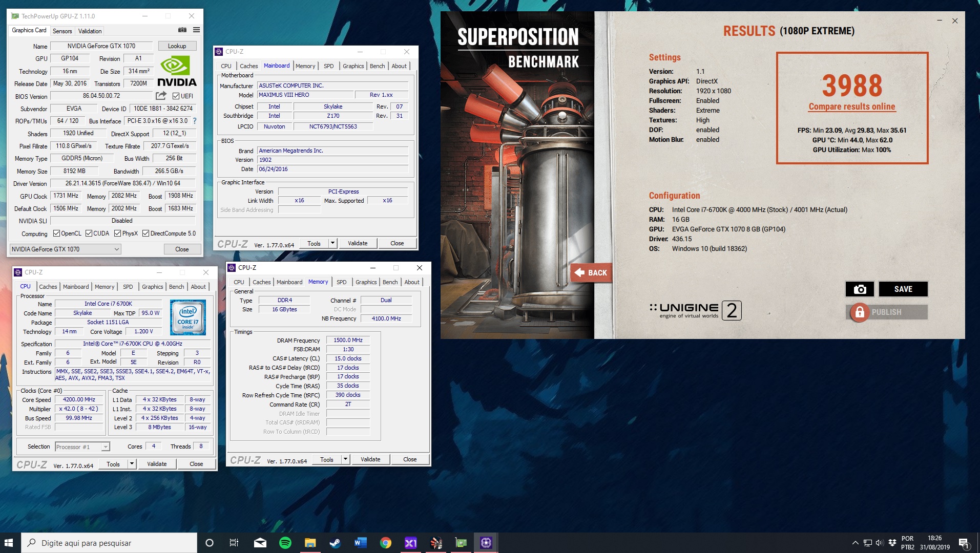Open About tab in bottom-left CPU-Z window
The width and height of the screenshot is (980, 553).
198,287
